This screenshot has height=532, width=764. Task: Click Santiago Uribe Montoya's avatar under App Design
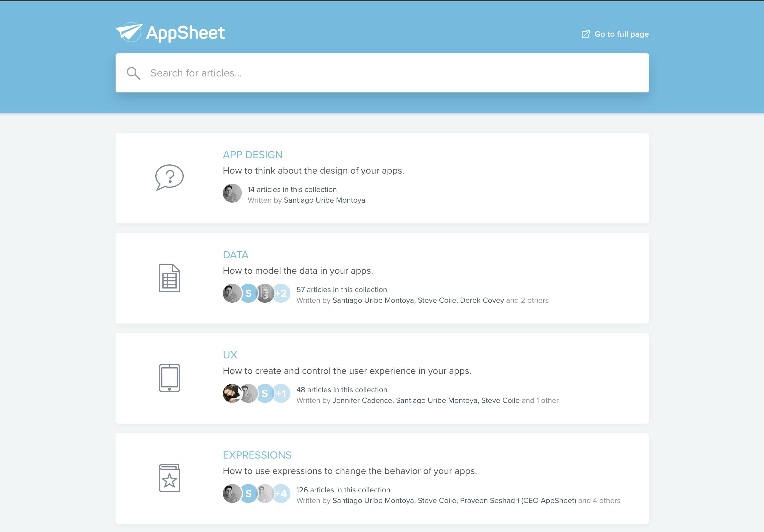click(232, 193)
